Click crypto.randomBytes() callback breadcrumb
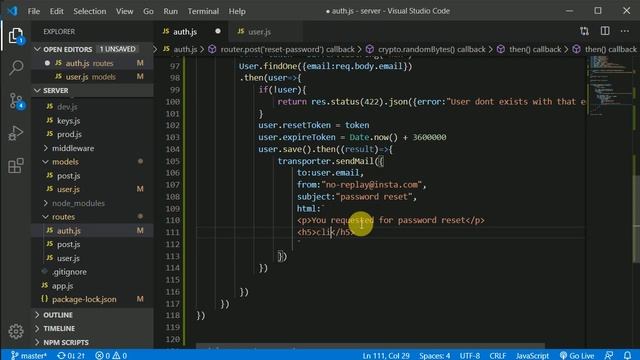Image resolution: width=640 pixels, height=360 pixels. (x=426, y=49)
